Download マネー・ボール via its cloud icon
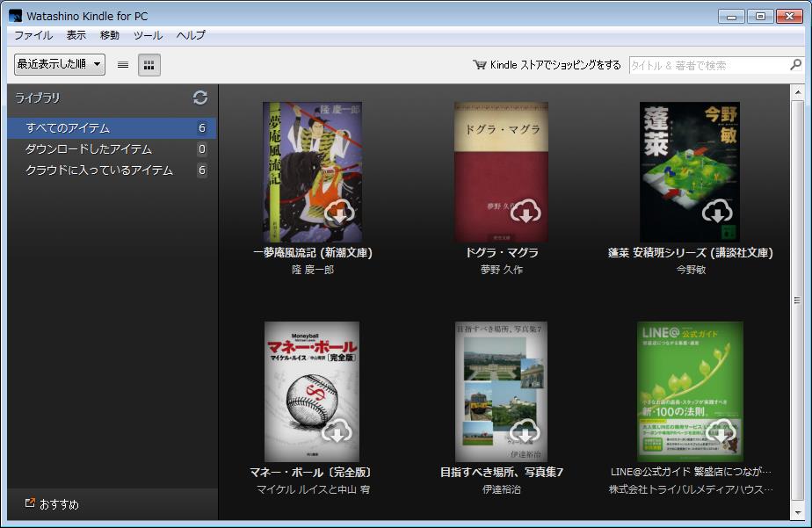The height and width of the screenshot is (528, 812). pyautogui.click(x=337, y=431)
